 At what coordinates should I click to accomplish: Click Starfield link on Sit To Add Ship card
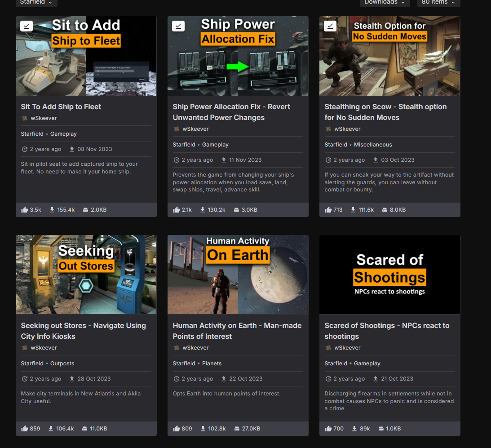click(32, 134)
